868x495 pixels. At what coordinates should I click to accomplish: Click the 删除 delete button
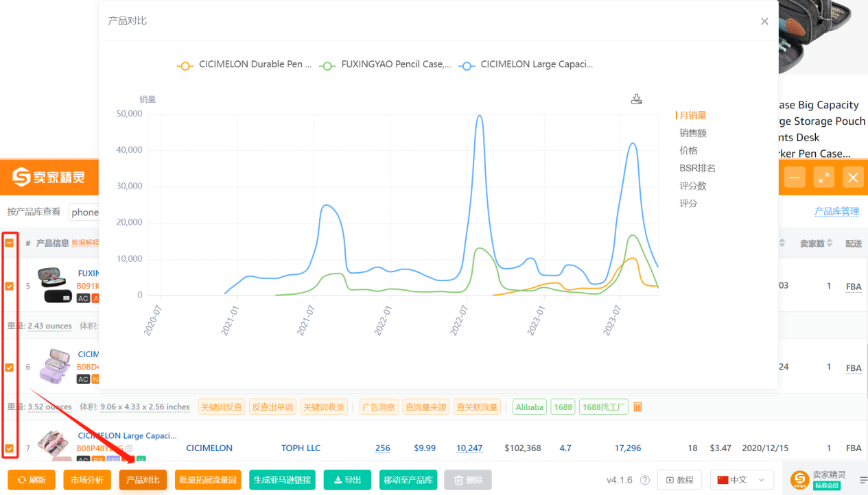click(x=468, y=480)
